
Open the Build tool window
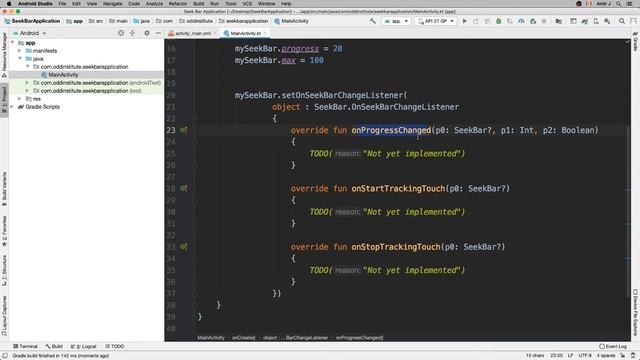pos(54,346)
